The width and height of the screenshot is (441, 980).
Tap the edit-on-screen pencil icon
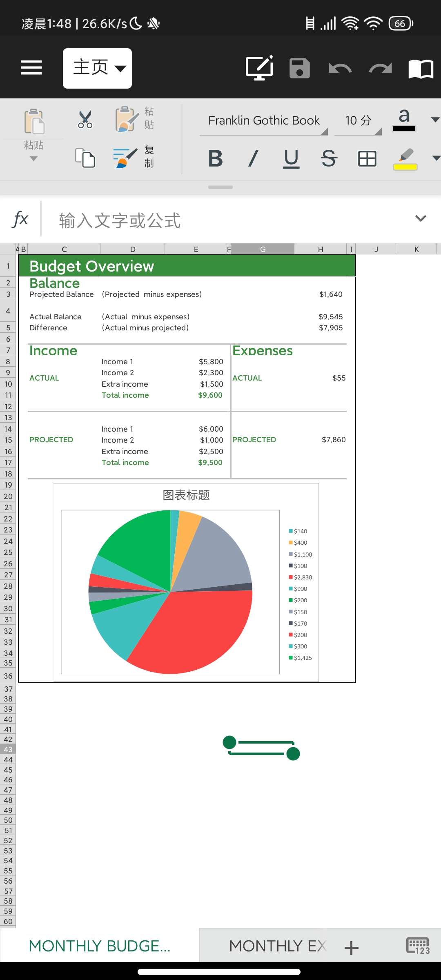(x=260, y=68)
